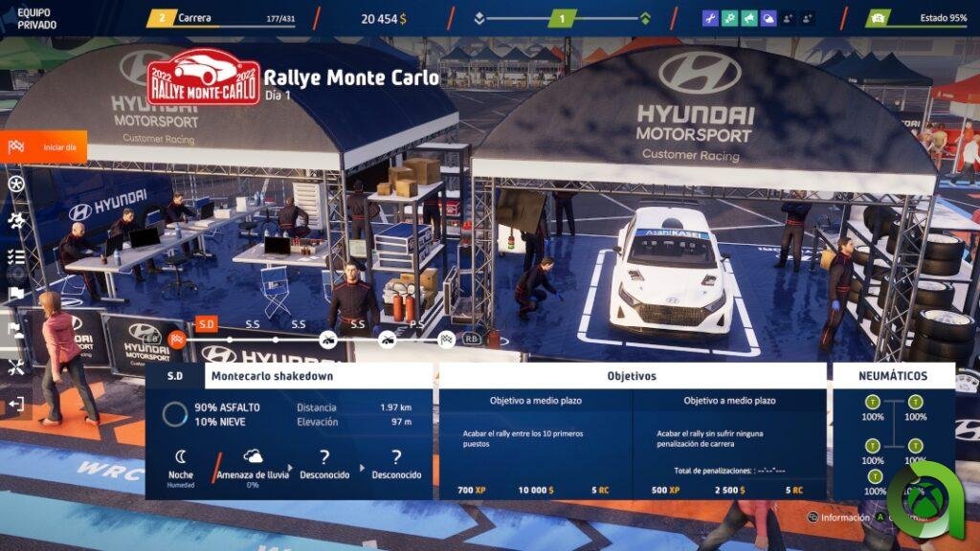Select the wrench and screwdriver repair icon
The image size is (980, 551).
15,367
